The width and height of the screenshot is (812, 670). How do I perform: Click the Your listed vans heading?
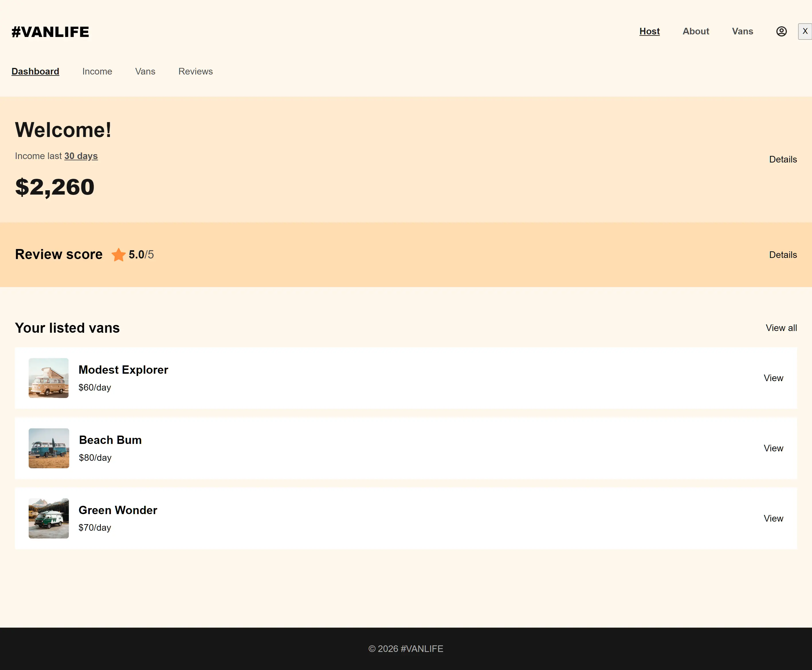click(67, 328)
